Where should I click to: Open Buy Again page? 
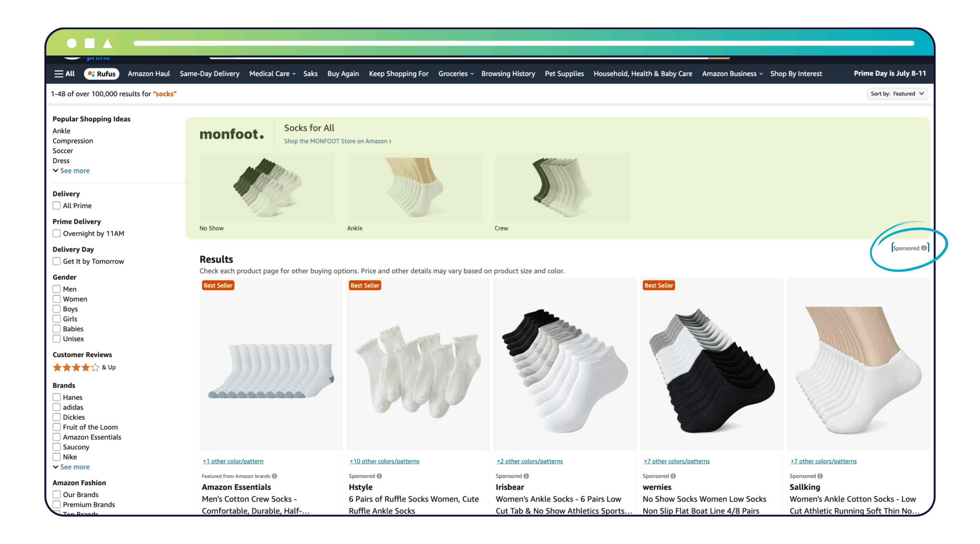click(x=343, y=74)
